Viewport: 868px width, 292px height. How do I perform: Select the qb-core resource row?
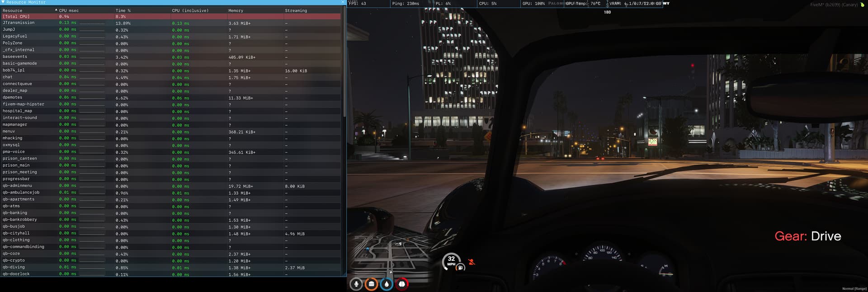171,254
